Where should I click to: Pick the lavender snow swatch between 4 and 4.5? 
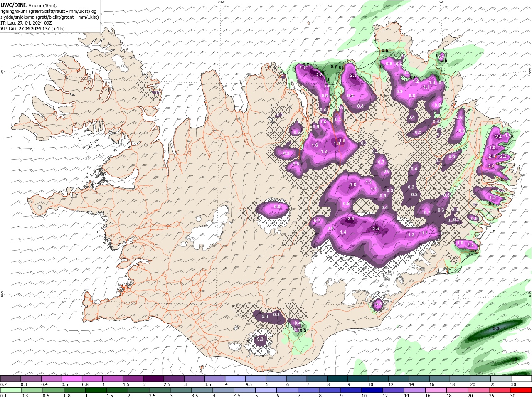pos(235,379)
